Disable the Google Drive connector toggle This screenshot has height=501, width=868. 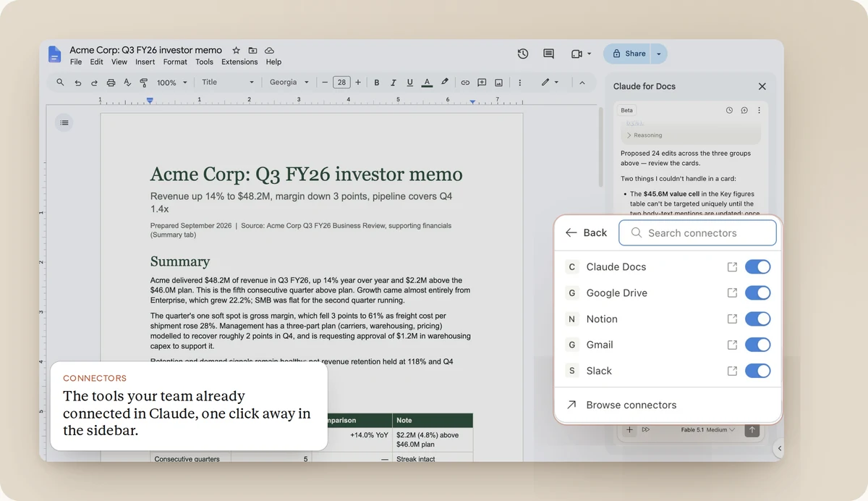coord(758,293)
